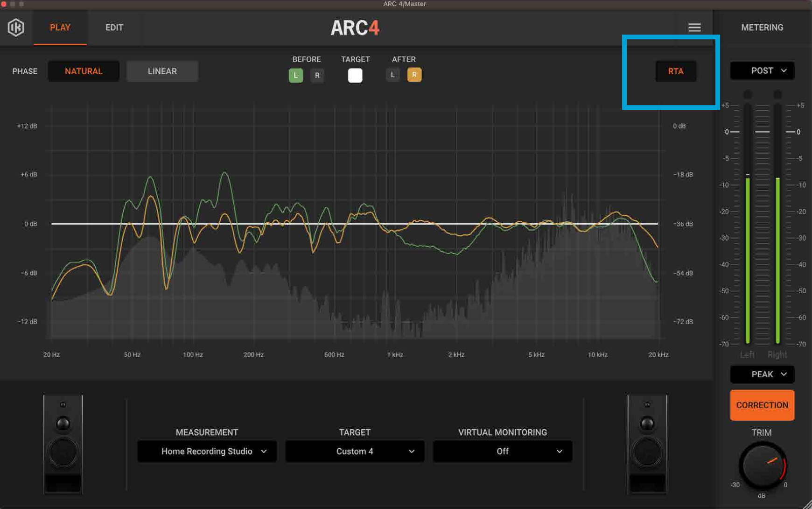Viewport: 812px width, 509px height.
Task: Click the window close button
Action: point(4,4)
